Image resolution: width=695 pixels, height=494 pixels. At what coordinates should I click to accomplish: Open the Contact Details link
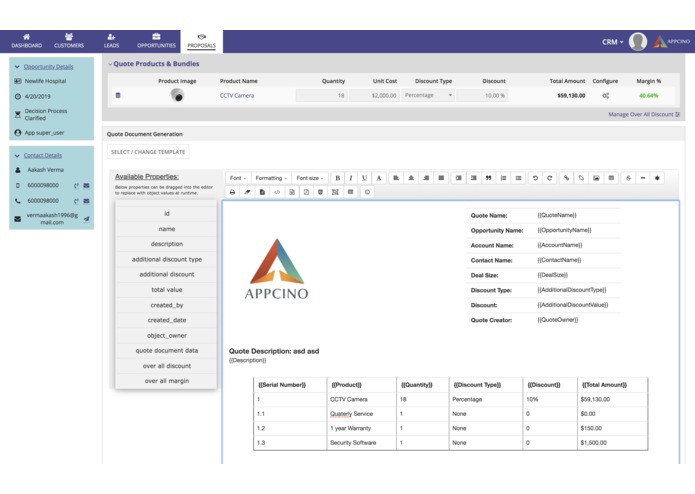[43, 156]
